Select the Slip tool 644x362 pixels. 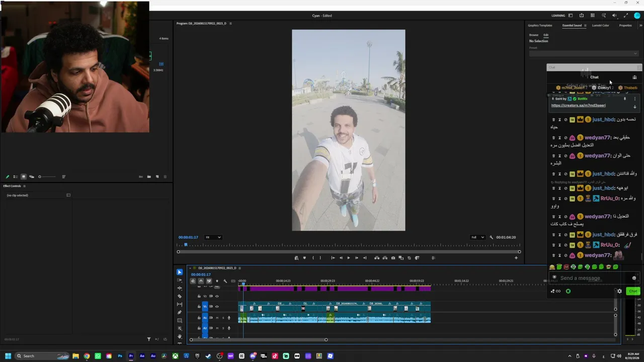click(x=180, y=304)
